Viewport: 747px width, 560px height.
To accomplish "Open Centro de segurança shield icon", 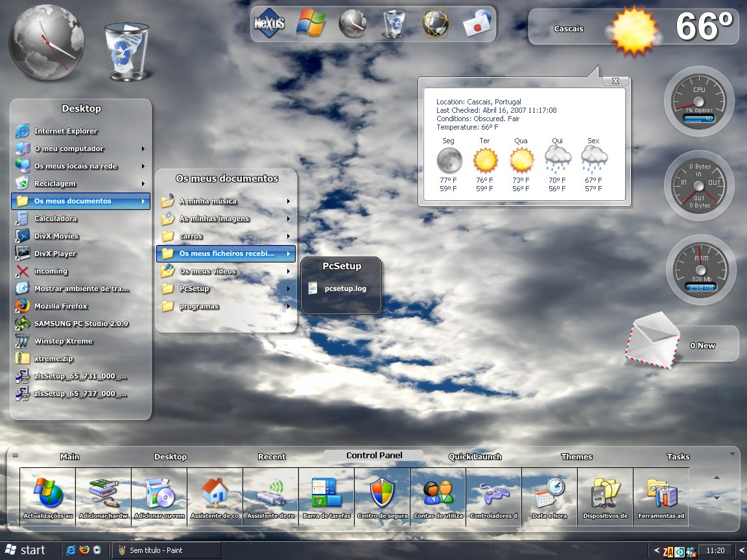I will coord(383,496).
